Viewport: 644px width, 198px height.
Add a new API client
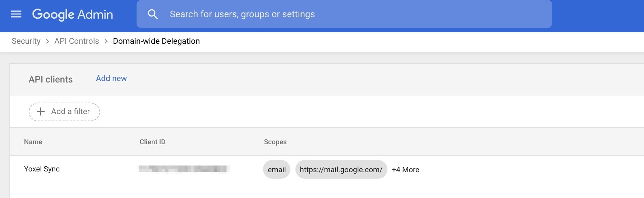coord(111,79)
